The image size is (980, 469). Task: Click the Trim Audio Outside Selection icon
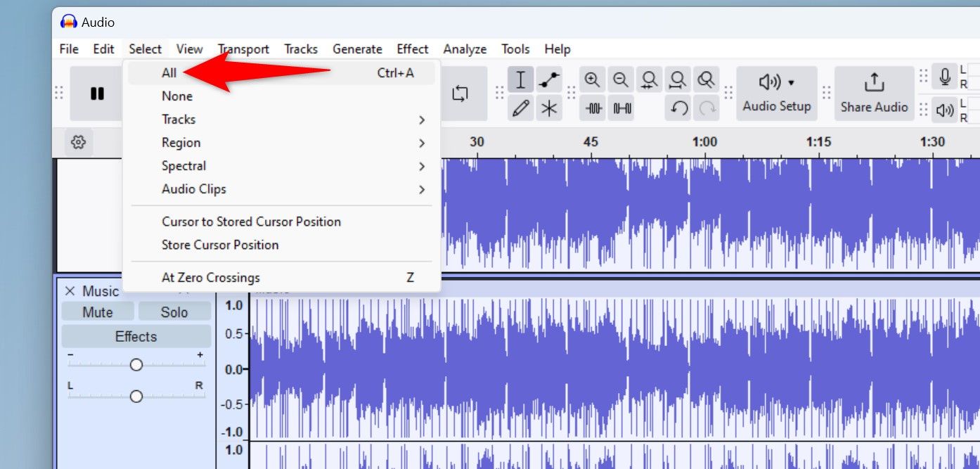pos(593,108)
